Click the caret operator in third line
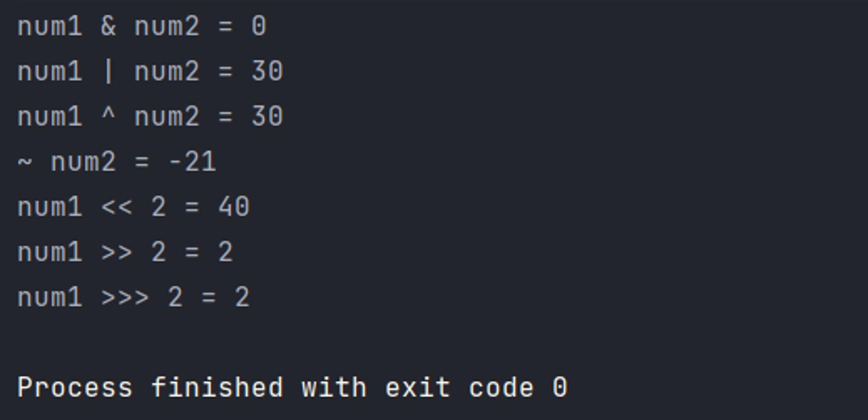The image size is (868, 420). pos(108,114)
